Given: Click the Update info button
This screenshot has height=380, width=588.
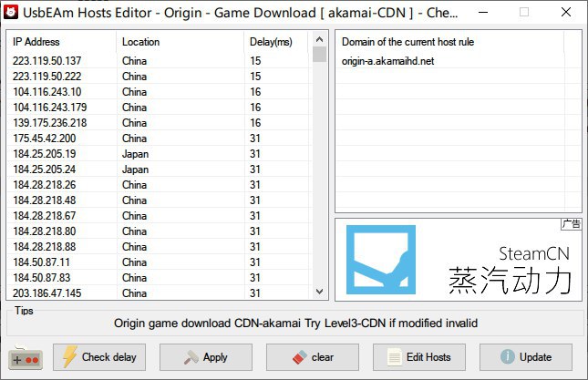Looking at the screenshot, I should (526, 357).
